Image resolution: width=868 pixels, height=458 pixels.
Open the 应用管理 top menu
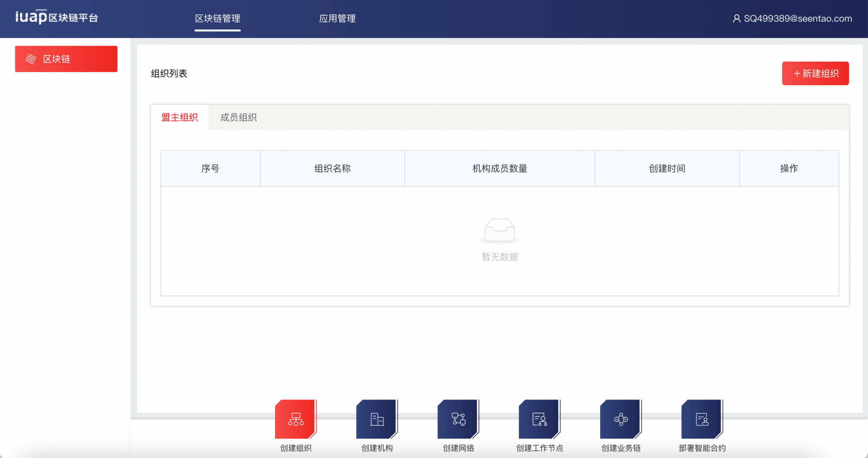click(337, 19)
